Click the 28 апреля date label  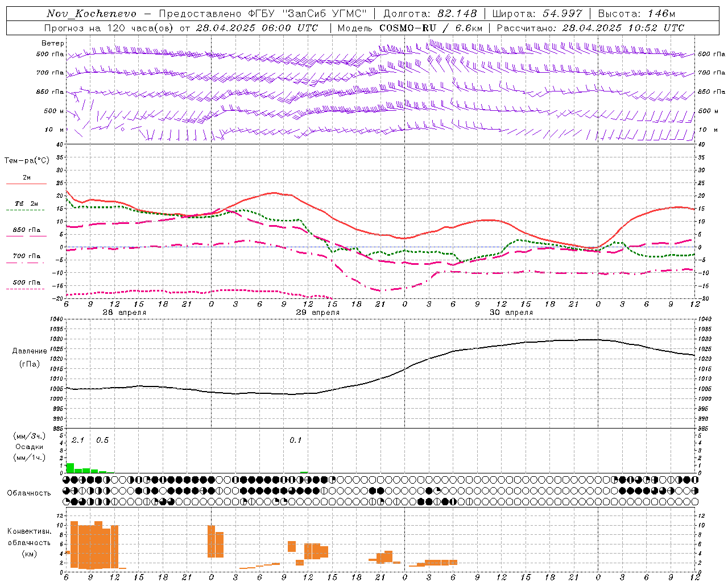(124, 313)
